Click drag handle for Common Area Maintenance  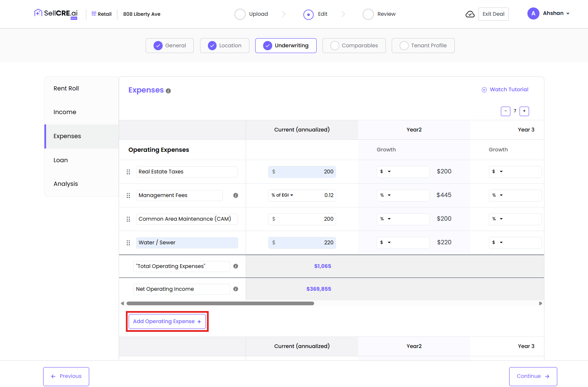point(128,219)
